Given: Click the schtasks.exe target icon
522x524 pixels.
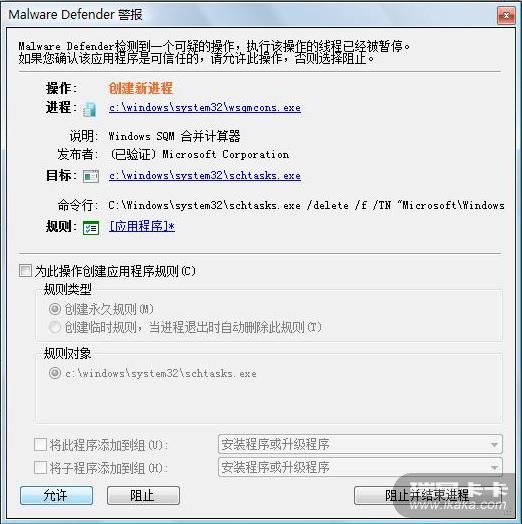Looking at the screenshot, I should pos(91,176).
